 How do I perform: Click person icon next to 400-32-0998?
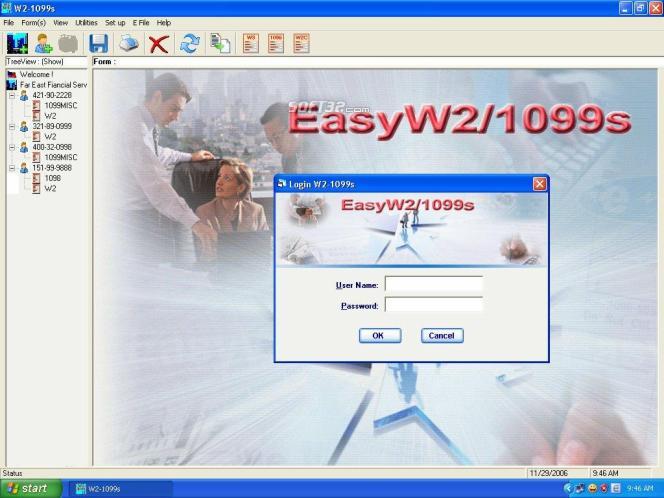(24, 147)
